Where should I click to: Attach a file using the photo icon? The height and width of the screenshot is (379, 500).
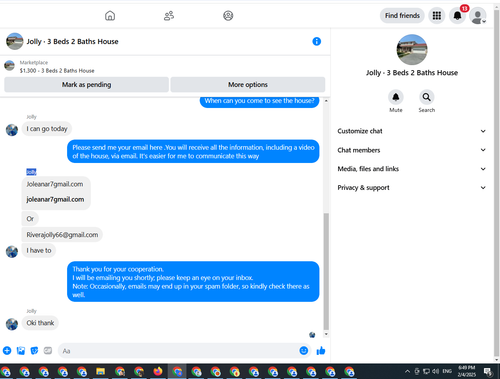coord(21,351)
